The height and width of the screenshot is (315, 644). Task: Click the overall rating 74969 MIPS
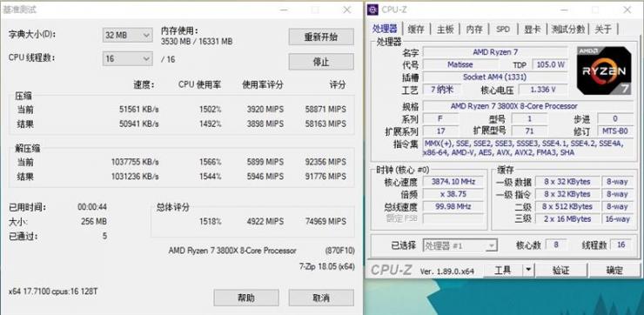325,221
